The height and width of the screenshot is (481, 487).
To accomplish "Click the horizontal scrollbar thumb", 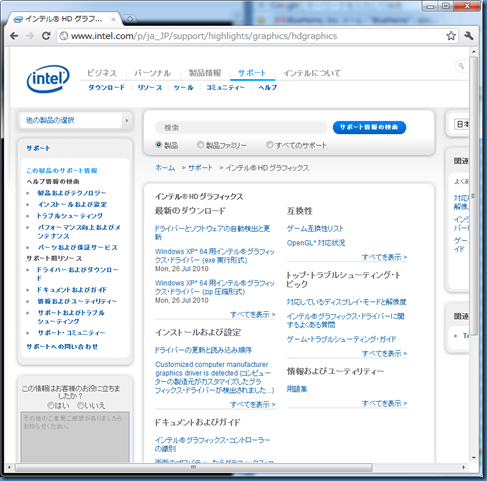I will click(193, 467).
